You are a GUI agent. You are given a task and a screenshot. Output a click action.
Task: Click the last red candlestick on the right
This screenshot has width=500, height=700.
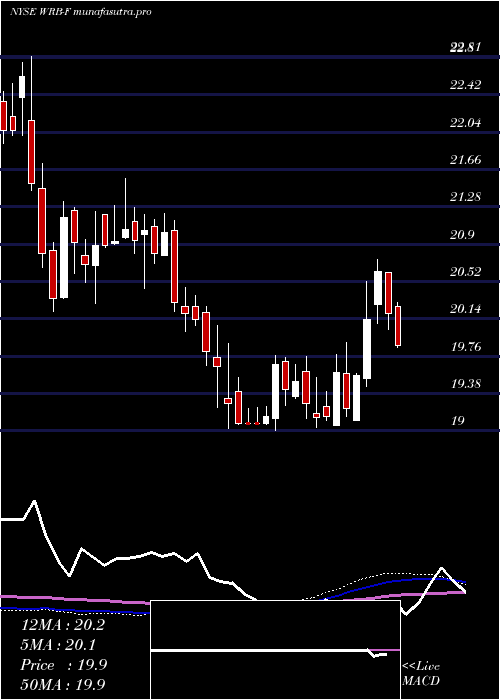(x=397, y=326)
